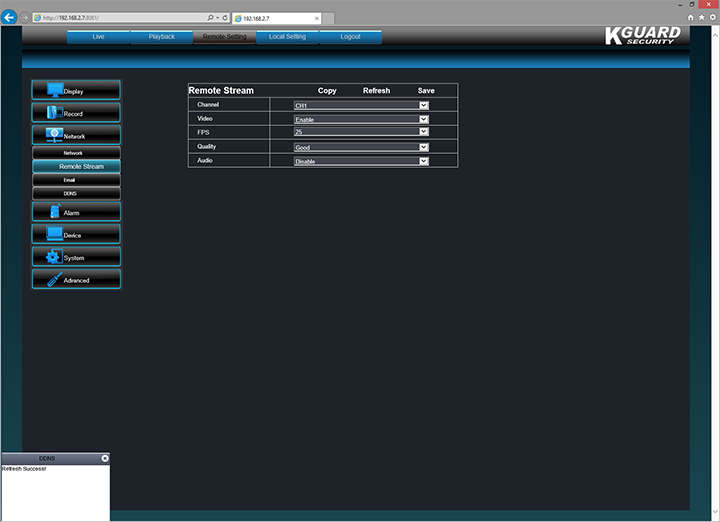Switch to the Playback tab
This screenshot has width=720, height=522.
pyautogui.click(x=161, y=37)
